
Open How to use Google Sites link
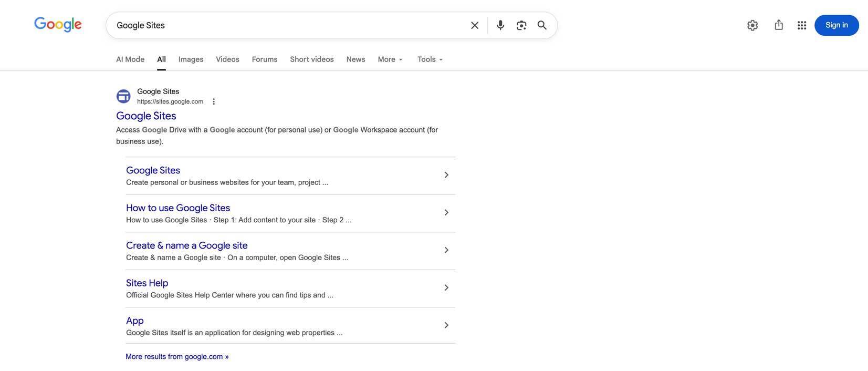click(x=178, y=208)
